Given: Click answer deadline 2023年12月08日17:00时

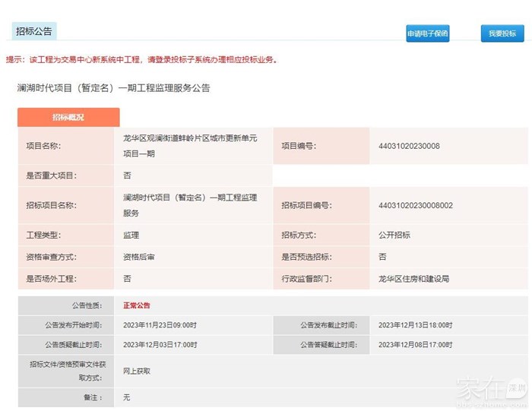Looking at the screenshot, I should pos(415,344).
